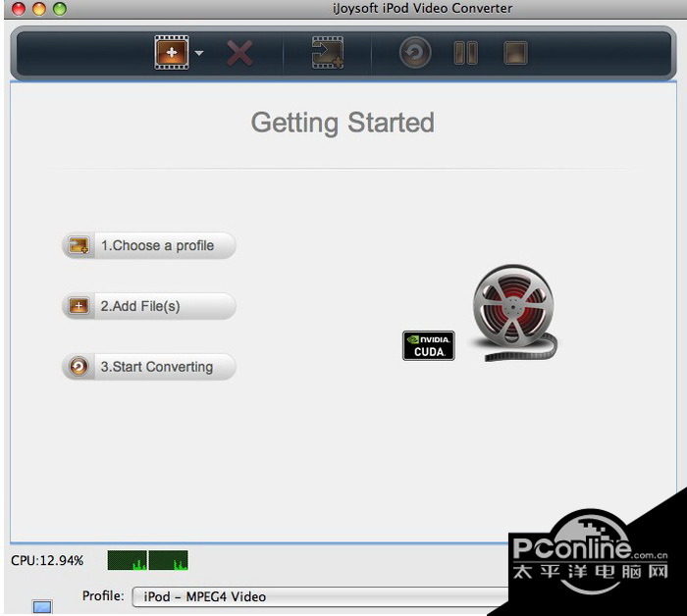This screenshot has height=616, width=687.
Task: Click the 2.Add File(s) button
Action: (x=149, y=306)
